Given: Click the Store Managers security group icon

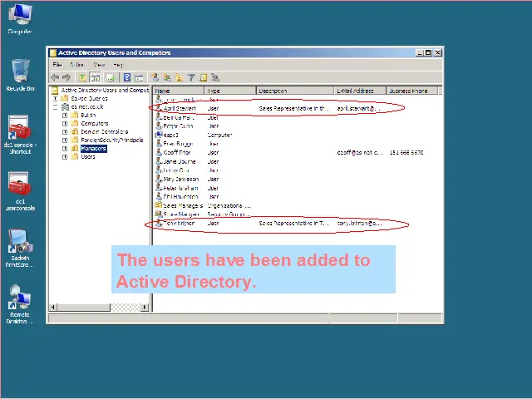Looking at the screenshot, I should (x=158, y=214).
